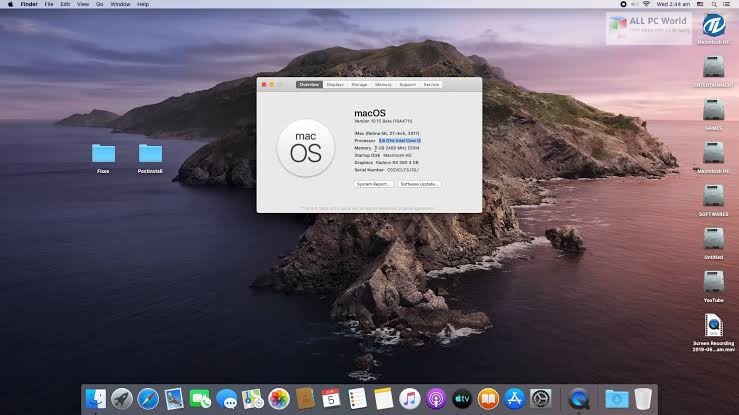Open the Music app in dock
This screenshot has height=415, width=739.
(410, 399)
